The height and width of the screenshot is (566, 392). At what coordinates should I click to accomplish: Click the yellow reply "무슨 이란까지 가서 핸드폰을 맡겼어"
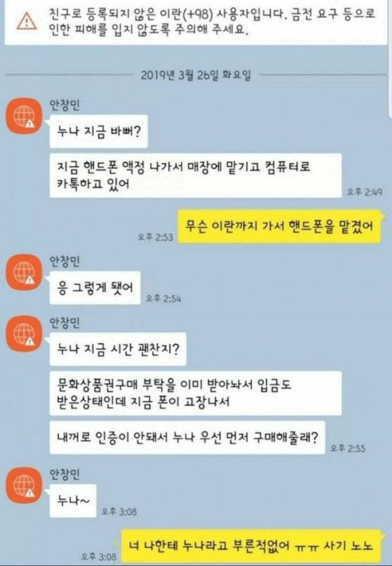click(281, 227)
